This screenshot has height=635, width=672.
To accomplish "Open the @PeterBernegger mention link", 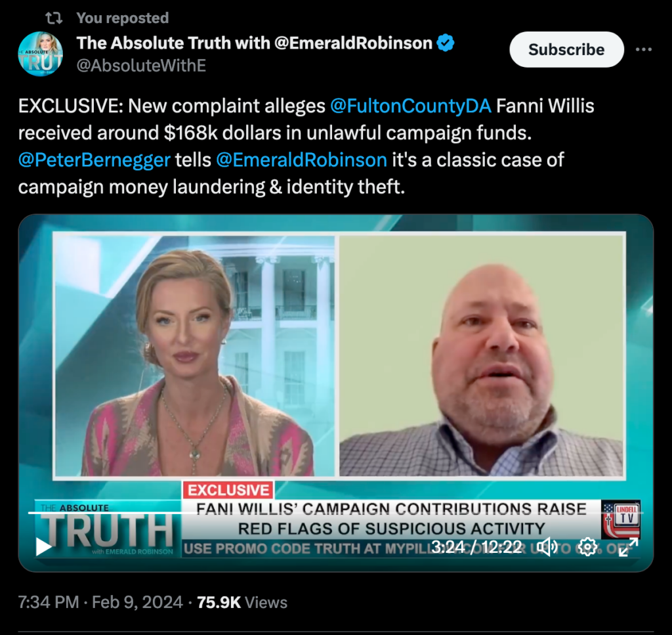I will tap(94, 160).
